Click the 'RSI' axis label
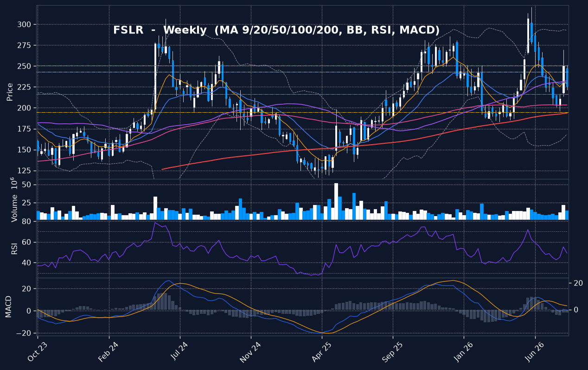The height and width of the screenshot is (370, 588). coord(14,249)
